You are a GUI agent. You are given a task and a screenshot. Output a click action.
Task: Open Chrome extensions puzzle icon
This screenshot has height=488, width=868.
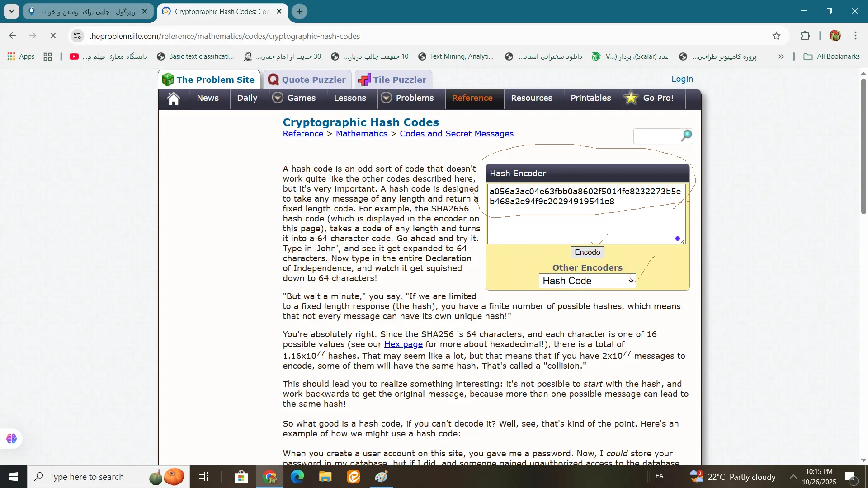805,36
